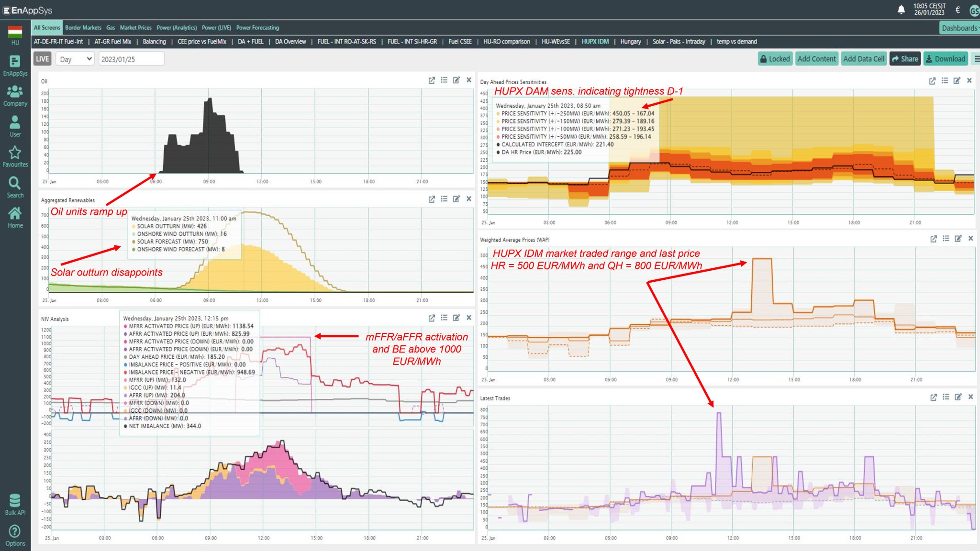Image resolution: width=980 pixels, height=551 pixels.
Task: Close the Latest Trades panel
Action: coord(971,397)
